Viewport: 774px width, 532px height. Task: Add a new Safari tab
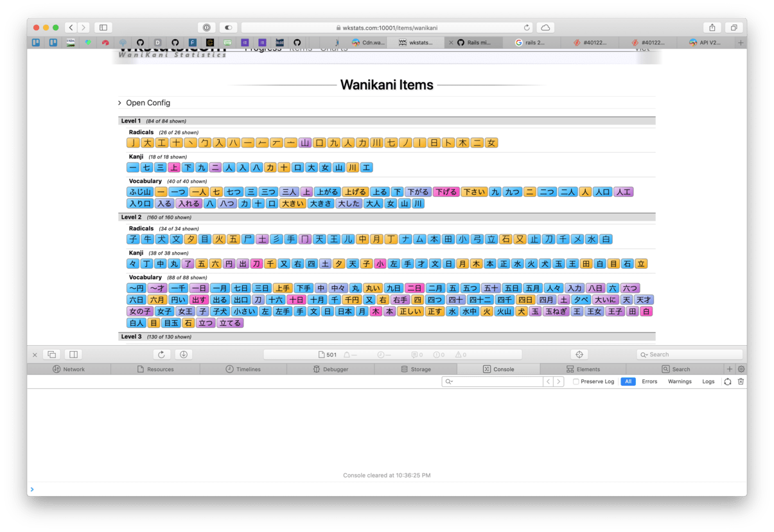pos(741,42)
